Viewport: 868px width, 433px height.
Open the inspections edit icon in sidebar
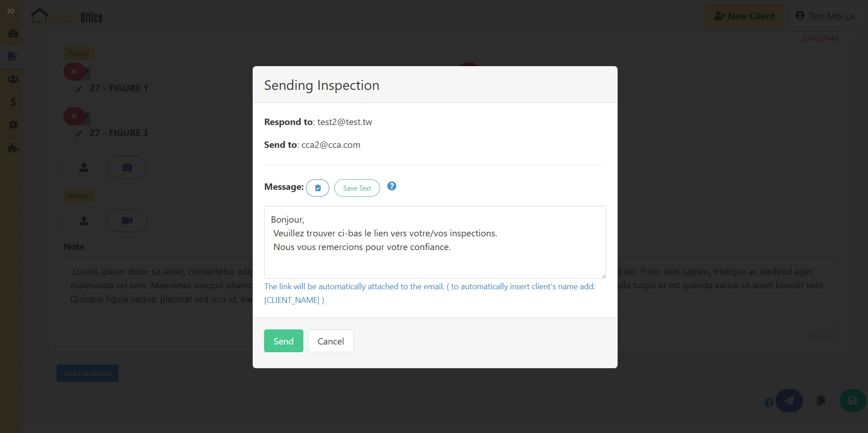coord(13,57)
